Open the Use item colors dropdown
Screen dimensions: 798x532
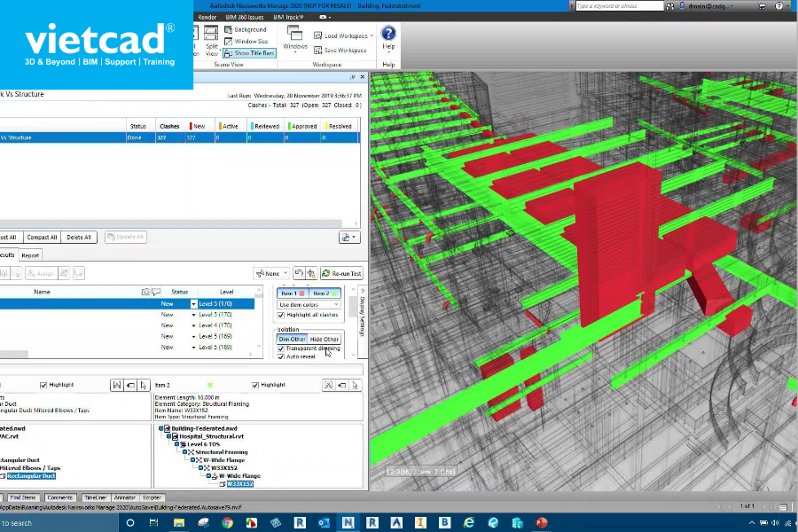(309, 304)
